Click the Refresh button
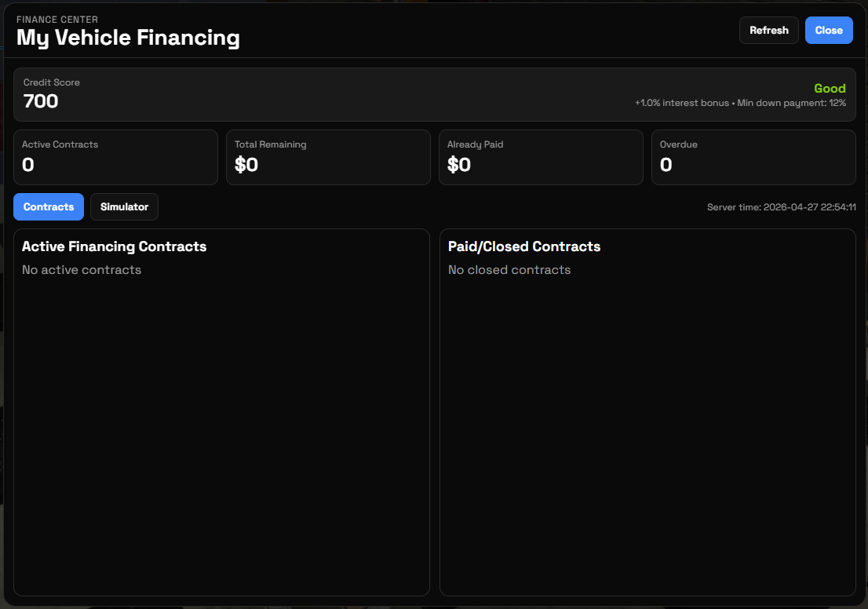Image resolution: width=868 pixels, height=609 pixels. pos(768,31)
